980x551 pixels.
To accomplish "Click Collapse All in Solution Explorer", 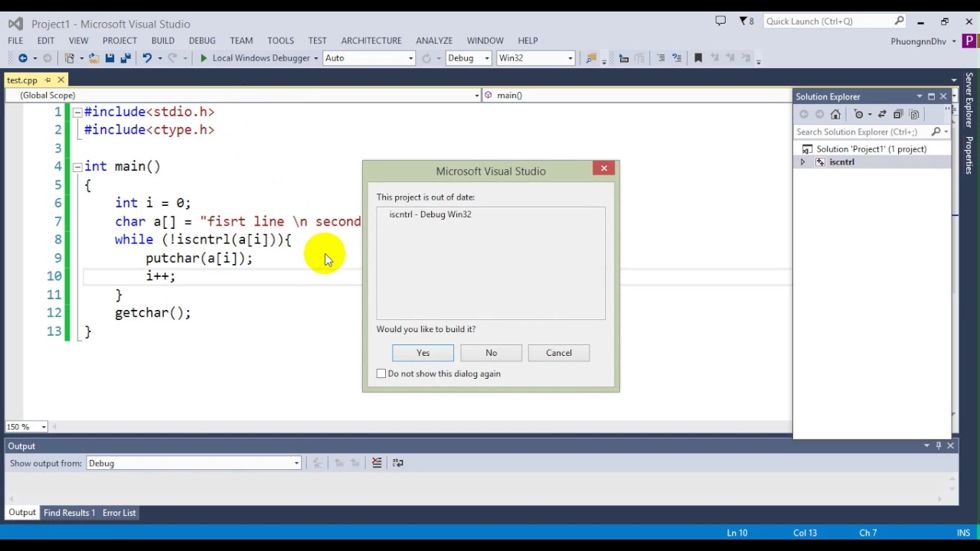I will point(898,115).
